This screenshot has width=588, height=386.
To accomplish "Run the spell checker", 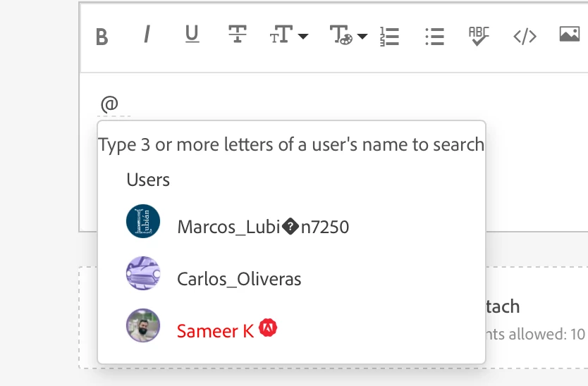I will click(x=479, y=36).
